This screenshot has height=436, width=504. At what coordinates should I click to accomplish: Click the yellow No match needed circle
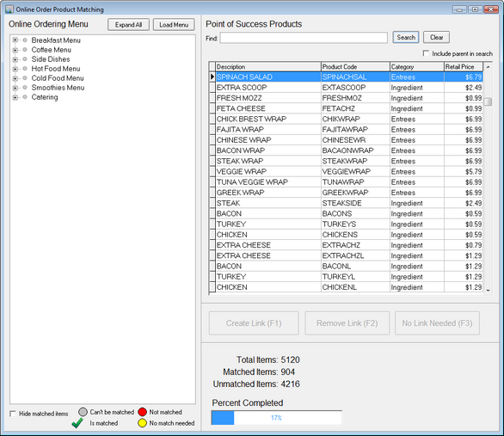(x=143, y=423)
